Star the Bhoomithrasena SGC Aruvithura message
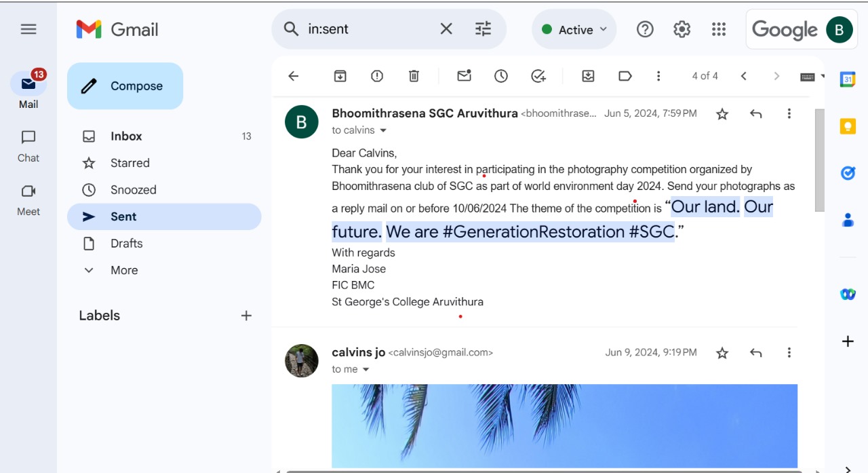This screenshot has height=473, width=868. tap(722, 114)
